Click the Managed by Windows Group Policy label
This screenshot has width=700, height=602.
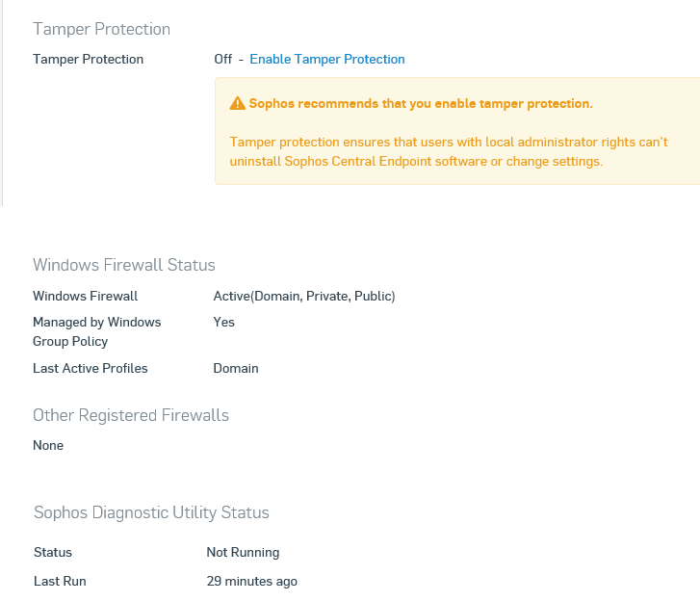click(x=97, y=331)
